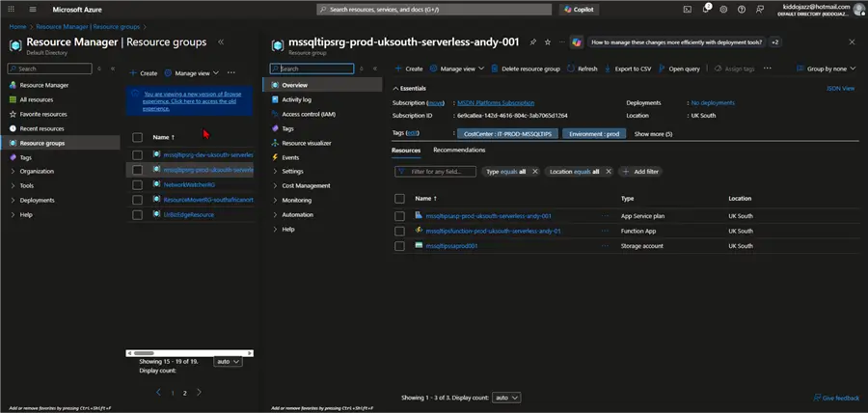Open row options ellipsis for the App Service plan
This screenshot has height=413, width=868.
(x=605, y=216)
